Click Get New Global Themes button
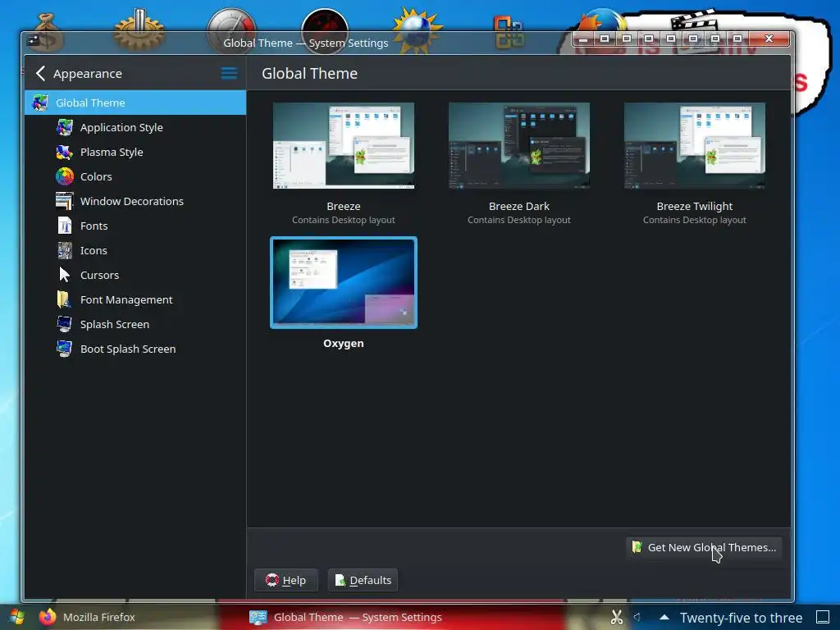840x630 pixels. tap(704, 547)
